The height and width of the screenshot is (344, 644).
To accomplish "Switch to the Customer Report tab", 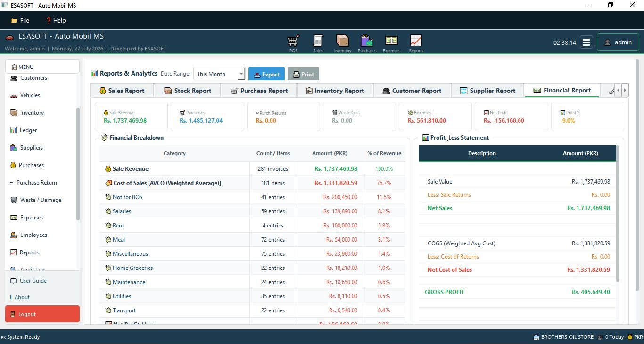I will click(x=412, y=91).
